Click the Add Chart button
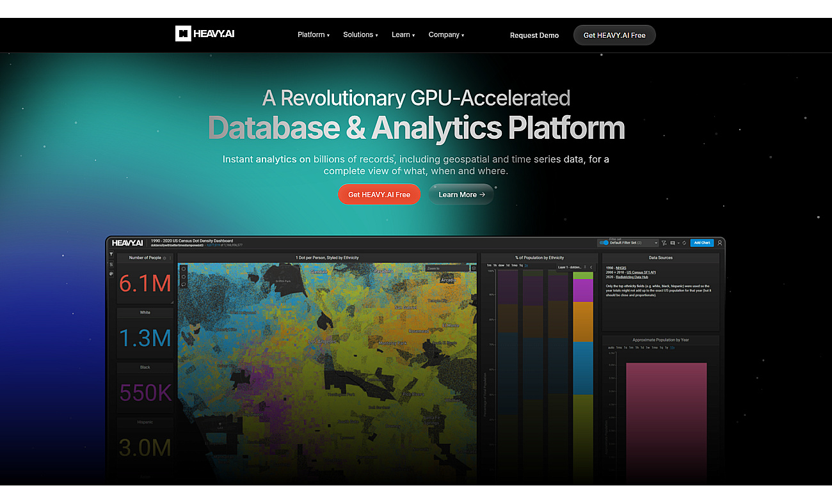Image resolution: width=832 pixels, height=504 pixels. [702, 243]
